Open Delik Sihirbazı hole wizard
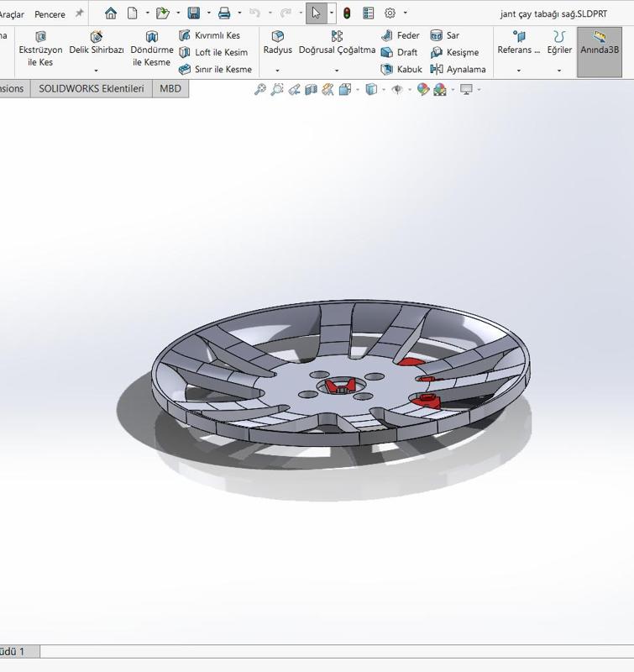The width and height of the screenshot is (634, 672). (97, 44)
